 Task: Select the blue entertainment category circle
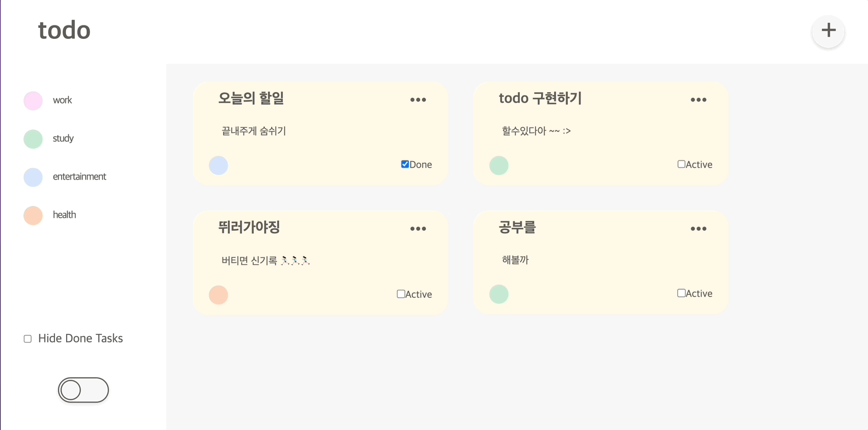click(33, 177)
